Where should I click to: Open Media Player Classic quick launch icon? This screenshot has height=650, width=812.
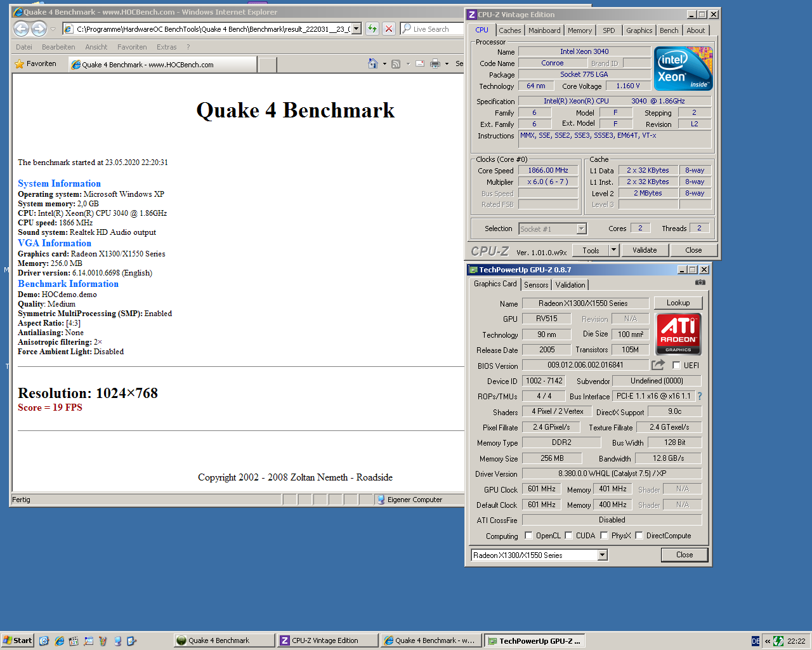[74, 641]
